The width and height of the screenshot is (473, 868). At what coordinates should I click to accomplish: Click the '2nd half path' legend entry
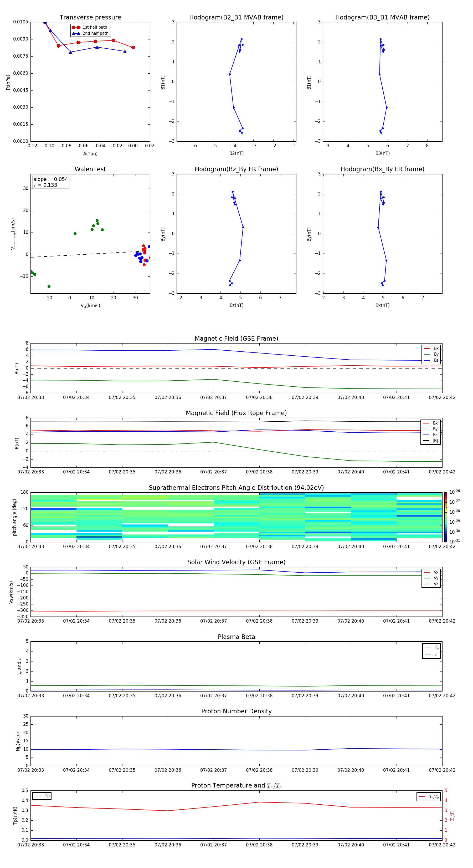click(90, 33)
